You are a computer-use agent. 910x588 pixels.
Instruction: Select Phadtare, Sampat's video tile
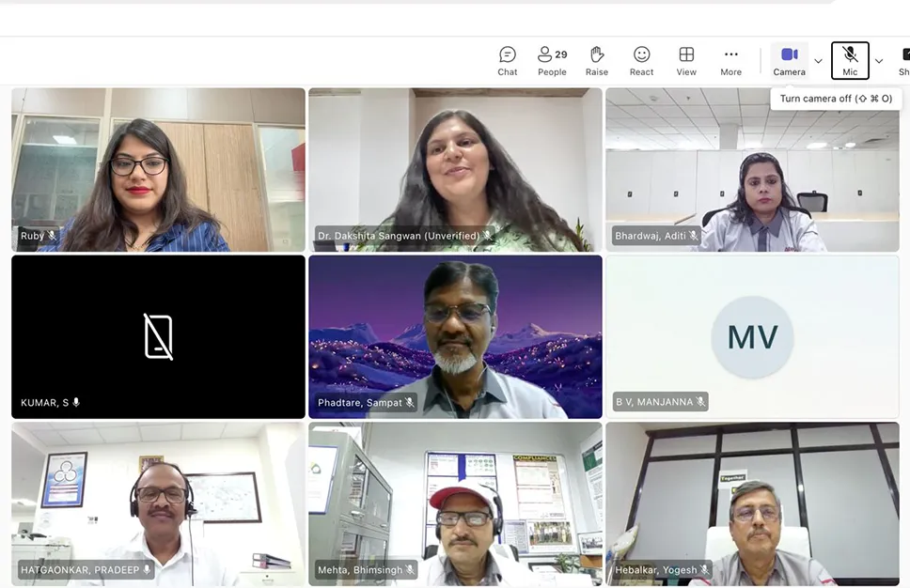point(455,336)
